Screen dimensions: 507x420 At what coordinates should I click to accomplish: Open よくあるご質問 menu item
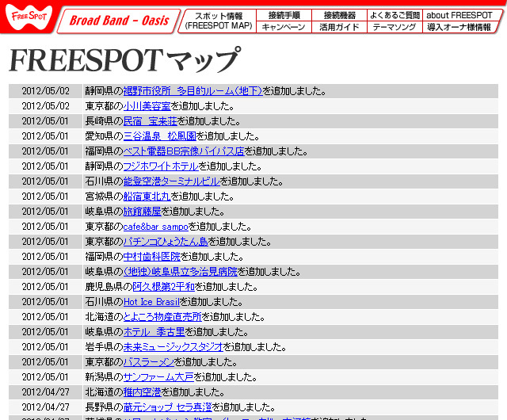(395, 15)
